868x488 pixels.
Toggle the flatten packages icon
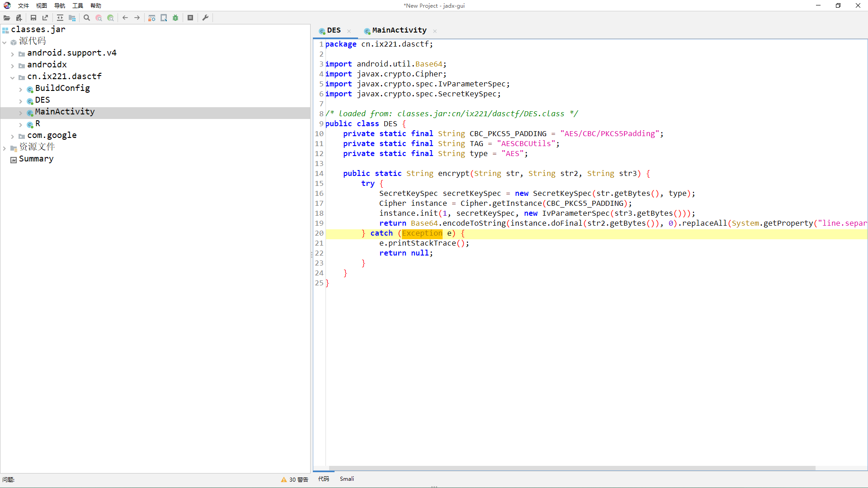pos(72,18)
